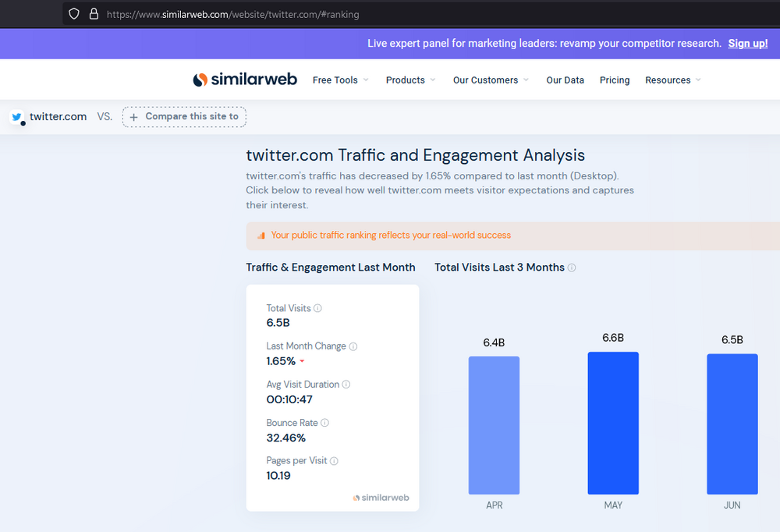This screenshot has height=532, width=780.
Task: Open the Products dropdown menu
Action: pyautogui.click(x=410, y=80)
